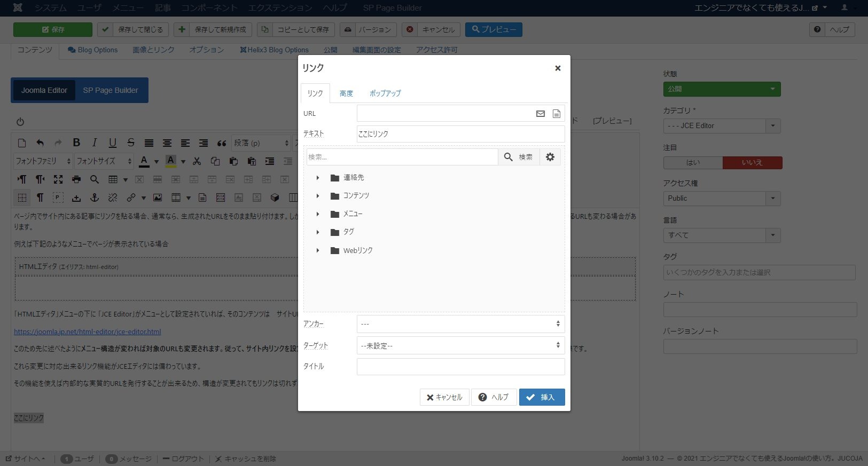The height and width of the screenshot is (466, 868).
Task: Click the blockquote icon in toolbar
Action: click(x=222, y=143)
